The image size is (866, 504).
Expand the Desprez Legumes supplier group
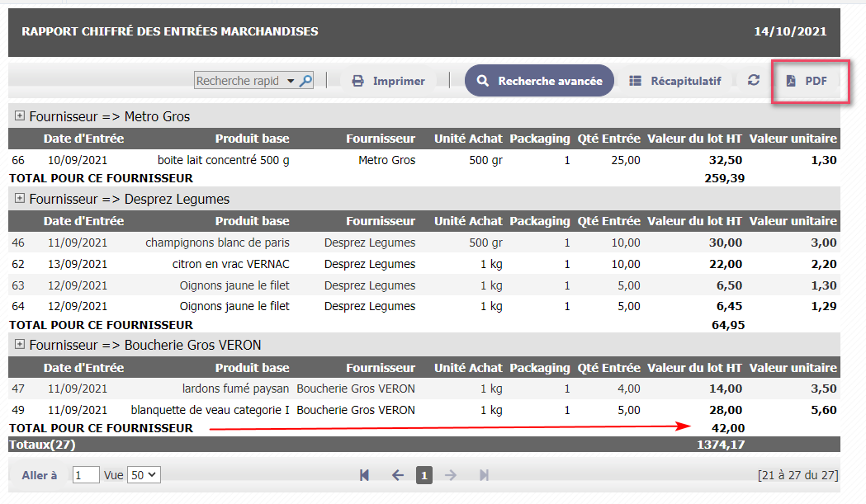click(x=20, y=198)
